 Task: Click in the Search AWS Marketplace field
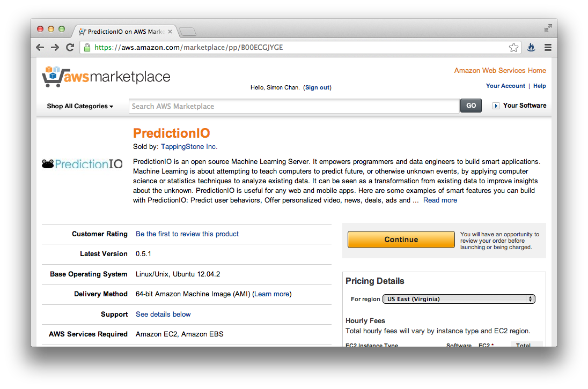coord(294,106)
